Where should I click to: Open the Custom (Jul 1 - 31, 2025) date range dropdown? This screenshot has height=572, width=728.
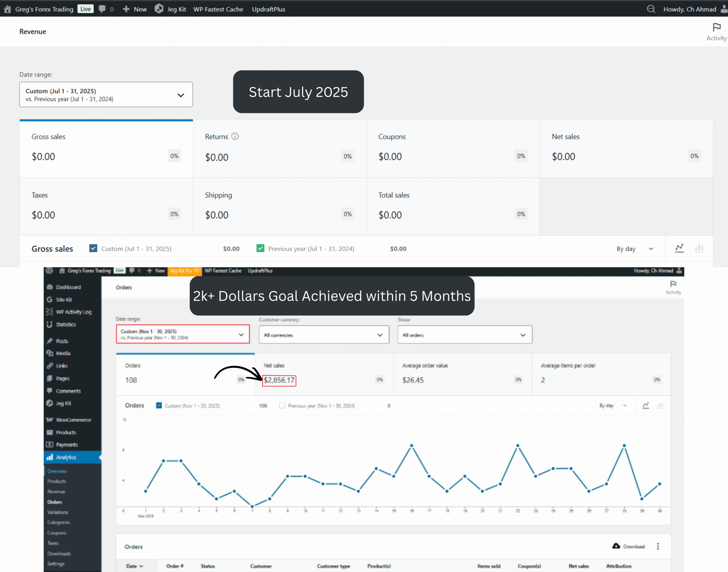tap(106, 94)
